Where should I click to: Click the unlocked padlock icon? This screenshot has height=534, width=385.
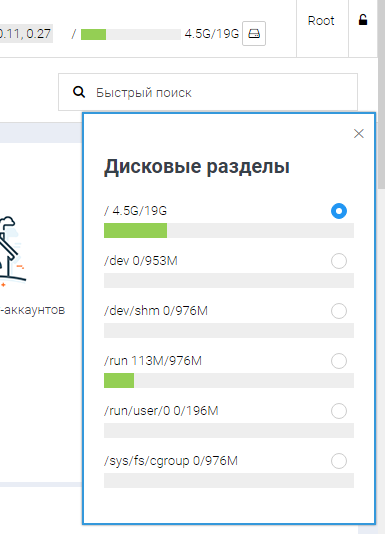point(363,20)
